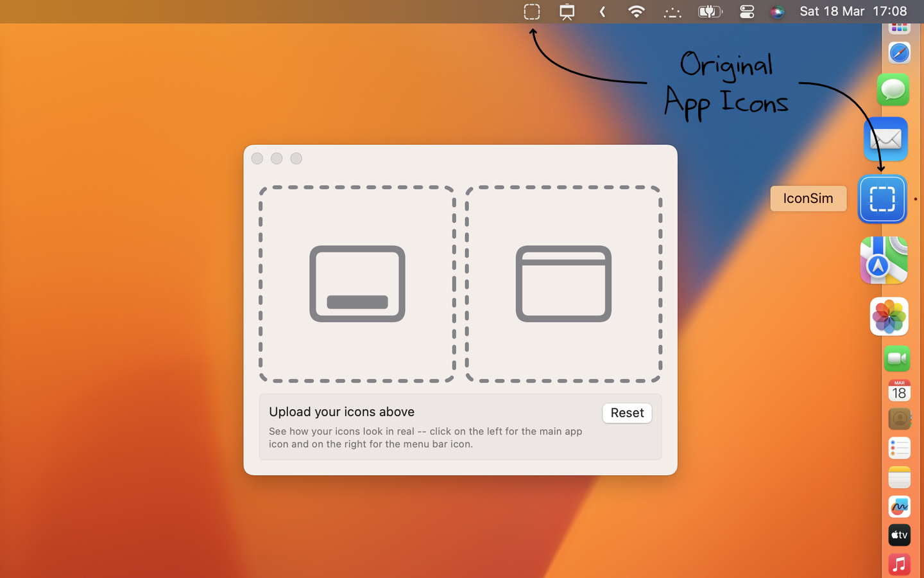Screen dimensions: 924x578
Task: Open the Wi-Fi menu
Action: pos(636,12)
